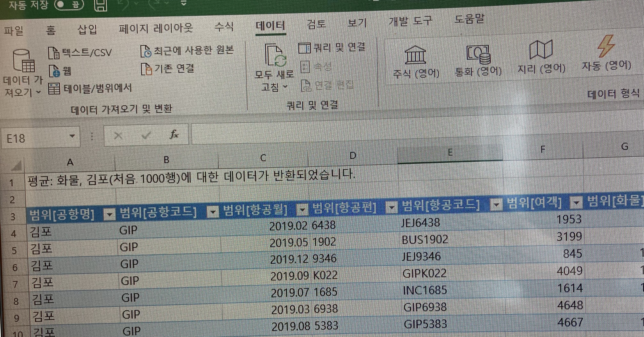Open 최근에 사용한 원본 (recent sources)
This screenshot has height=337, width=644.
click(x=146, y=51)
